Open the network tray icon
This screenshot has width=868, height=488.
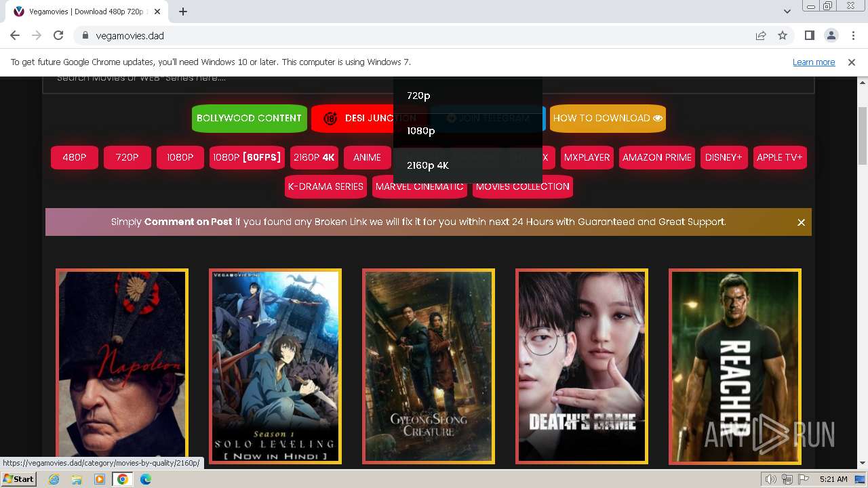787,479
